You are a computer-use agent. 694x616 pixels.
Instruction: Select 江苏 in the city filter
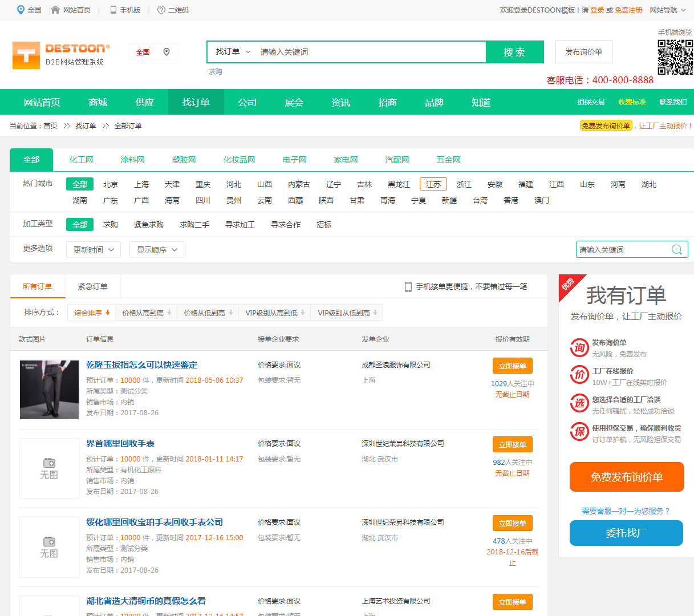[433, 184]
